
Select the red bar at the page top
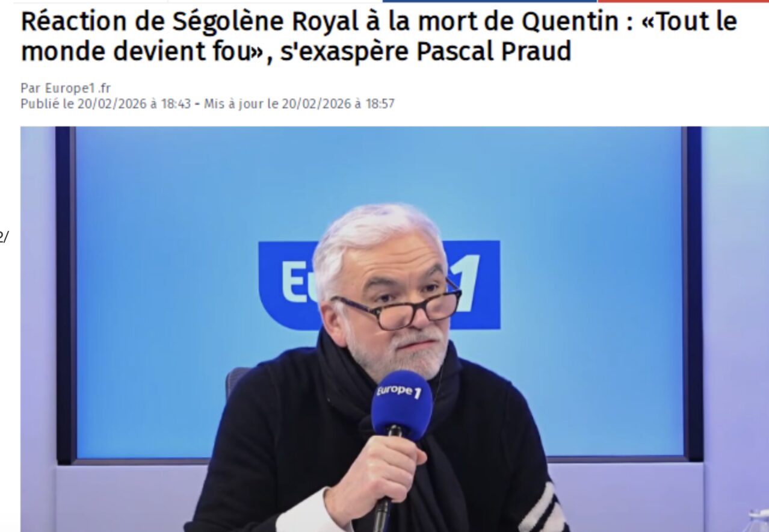683,1
